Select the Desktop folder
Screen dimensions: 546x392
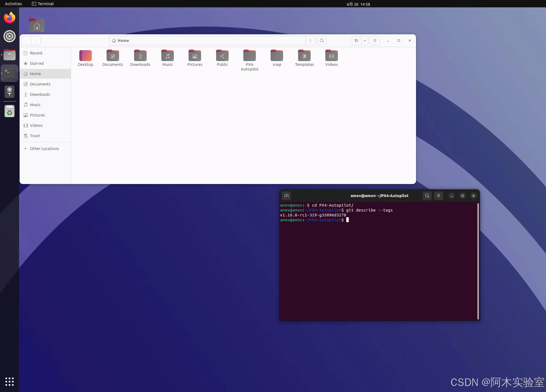[x=86, y=58]
